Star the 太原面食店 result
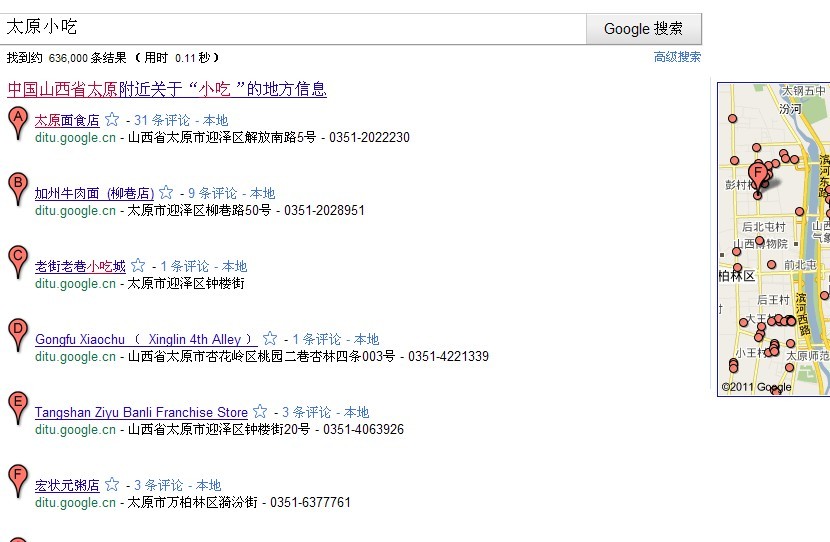The height and width of the screenshot is (542, 830). pyautogui.click(x=112, y=119)
